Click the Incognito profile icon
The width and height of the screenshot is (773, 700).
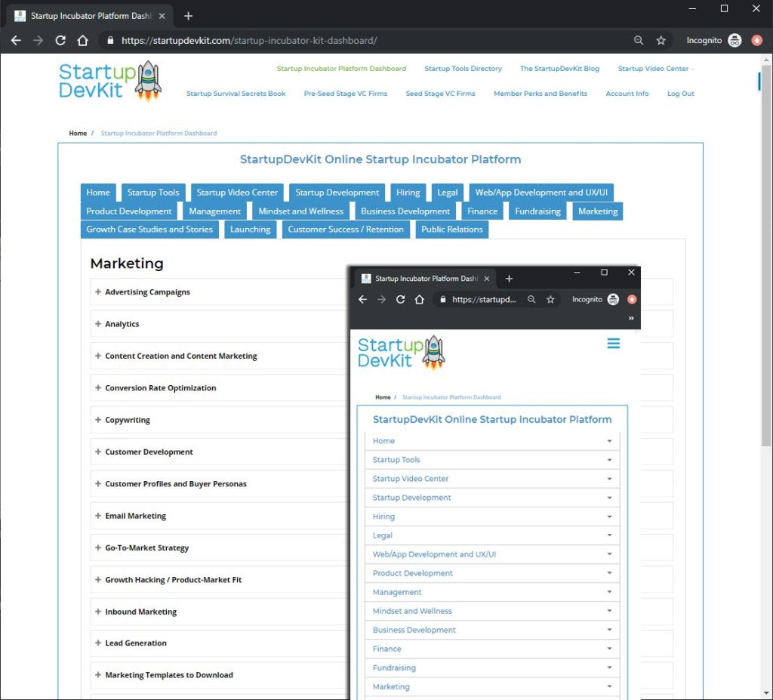735,40
